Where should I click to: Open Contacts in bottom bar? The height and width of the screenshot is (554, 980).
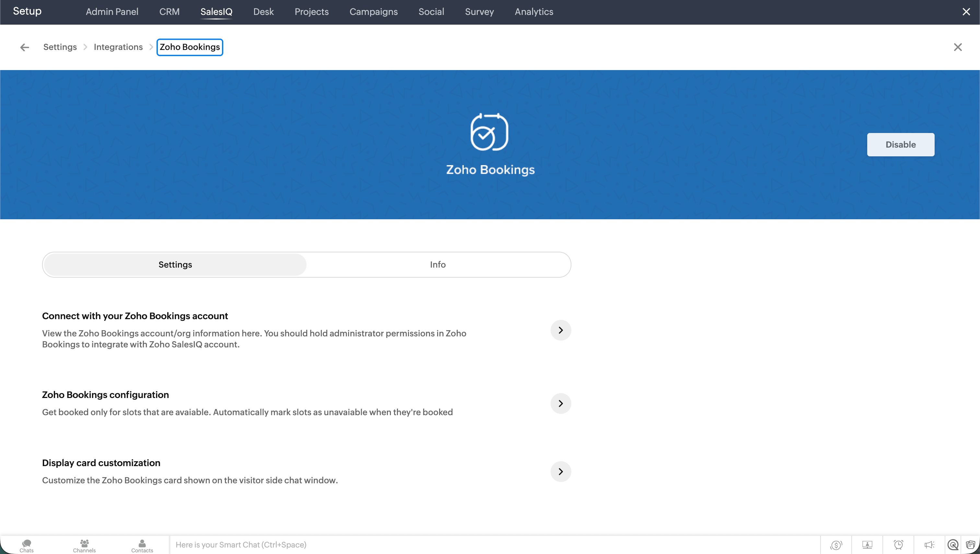click(142, 546)
